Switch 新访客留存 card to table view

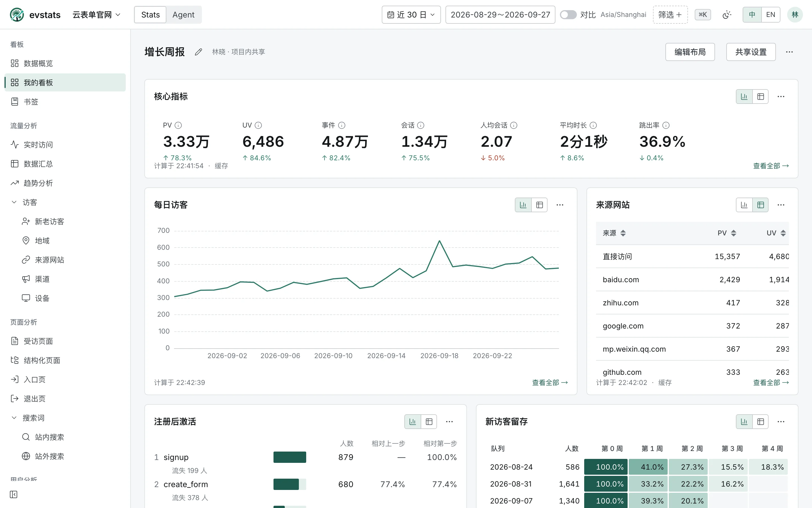pyautogui.click(x=760, y=421)
